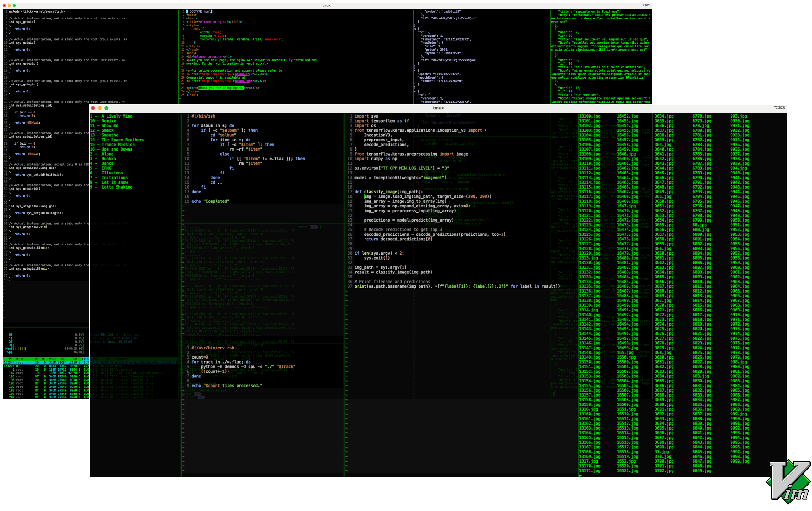The width and height of the screenshot is (812, 511).
Task: Select the d@test powerline prompt segment
Action: point(303,227)
